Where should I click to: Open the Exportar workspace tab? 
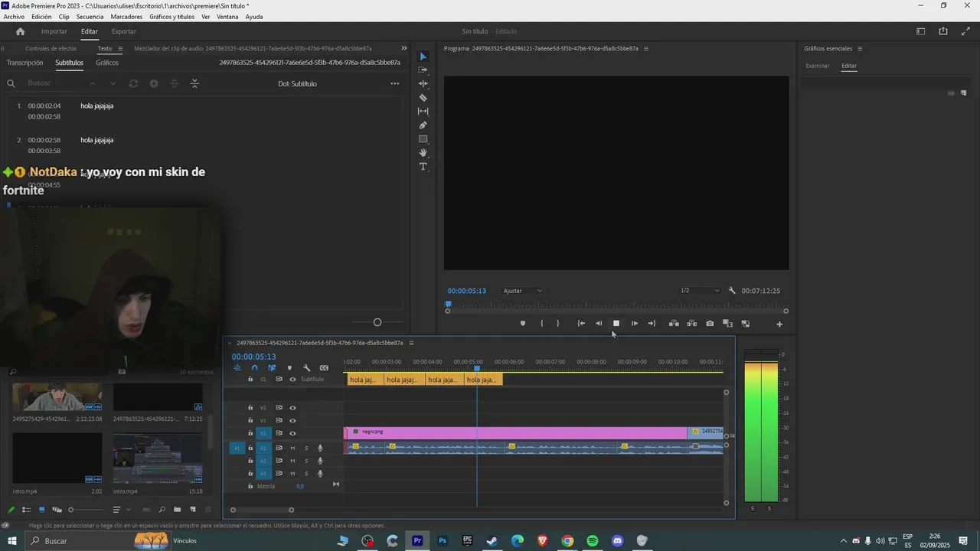124,31
